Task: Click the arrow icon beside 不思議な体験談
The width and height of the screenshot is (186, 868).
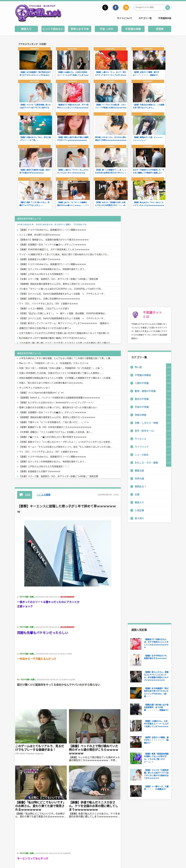Action: click(x=132, y=375)
